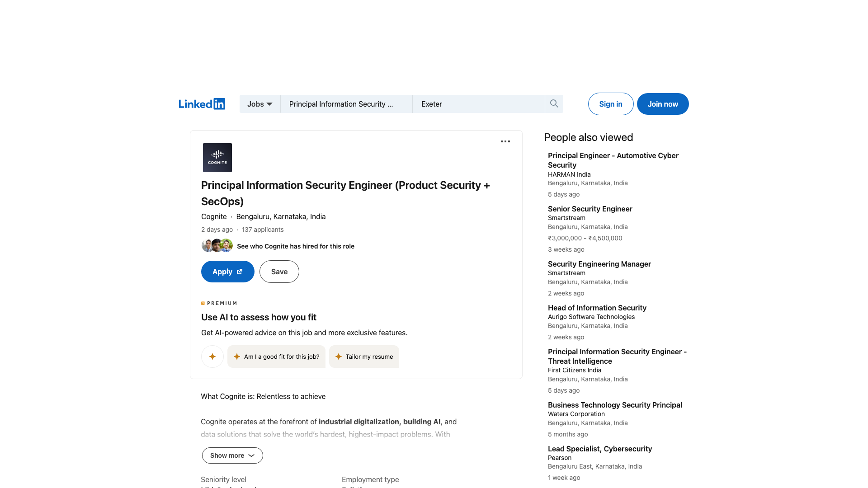Click Aurigo Software Technologies company text
The height and width of the screenshot is (488, 868).
pos(591,317)
